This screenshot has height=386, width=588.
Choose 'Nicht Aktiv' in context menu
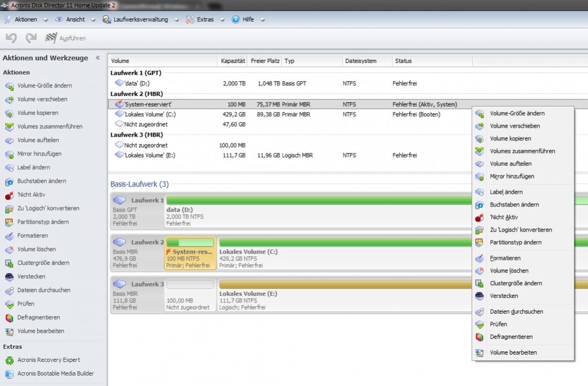tap(523, 217)
